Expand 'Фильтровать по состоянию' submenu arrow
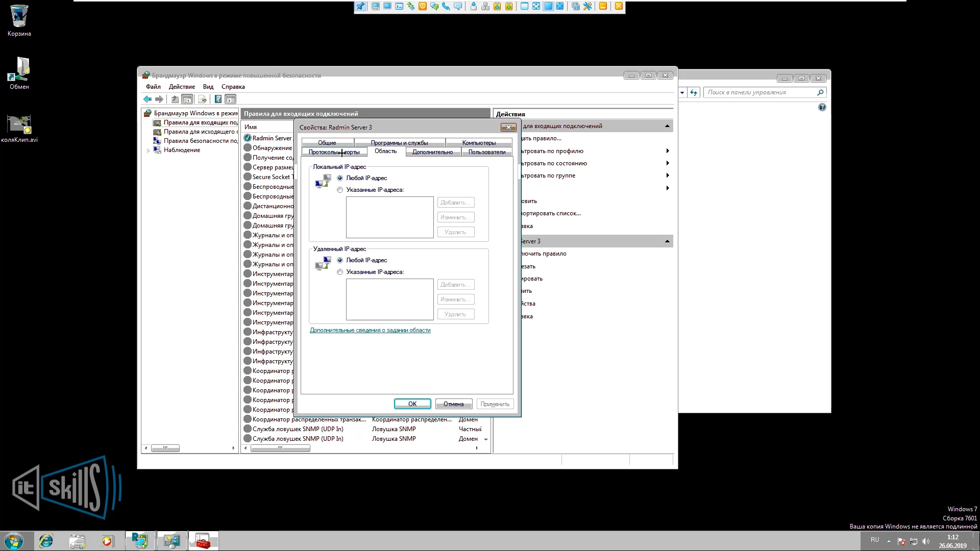Image resolution: width=980 pixels, height=551 pixels. point(667,163)
